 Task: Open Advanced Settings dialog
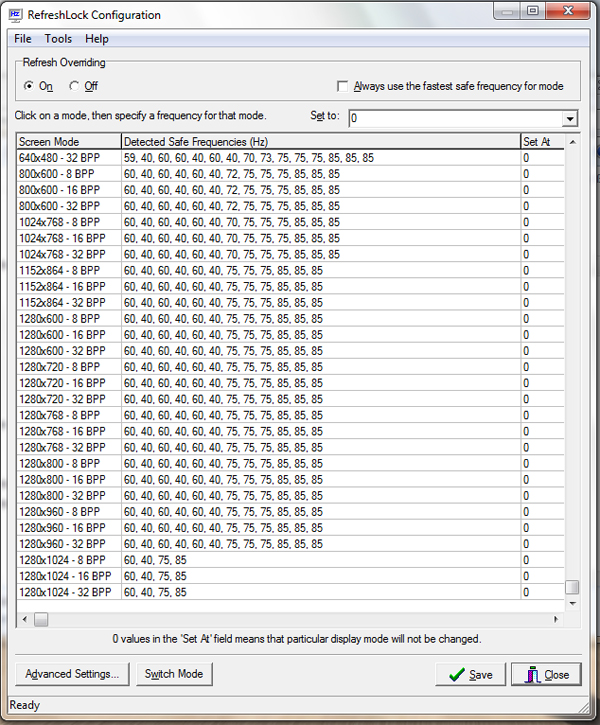72,674
